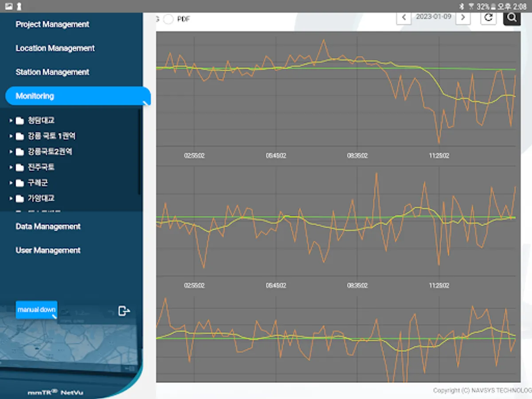Click the folder icon for 청담대교
The image size is (532, 399).
click(x=20, y=121)
